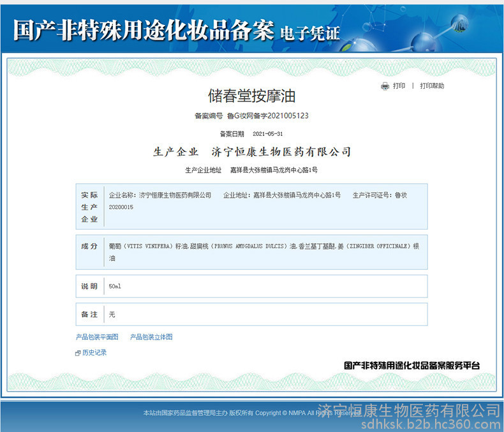Viewport: 504px width, 432px height.
Task: Click the product title 储春堂按摩油
Action: (x=251, y=96)
